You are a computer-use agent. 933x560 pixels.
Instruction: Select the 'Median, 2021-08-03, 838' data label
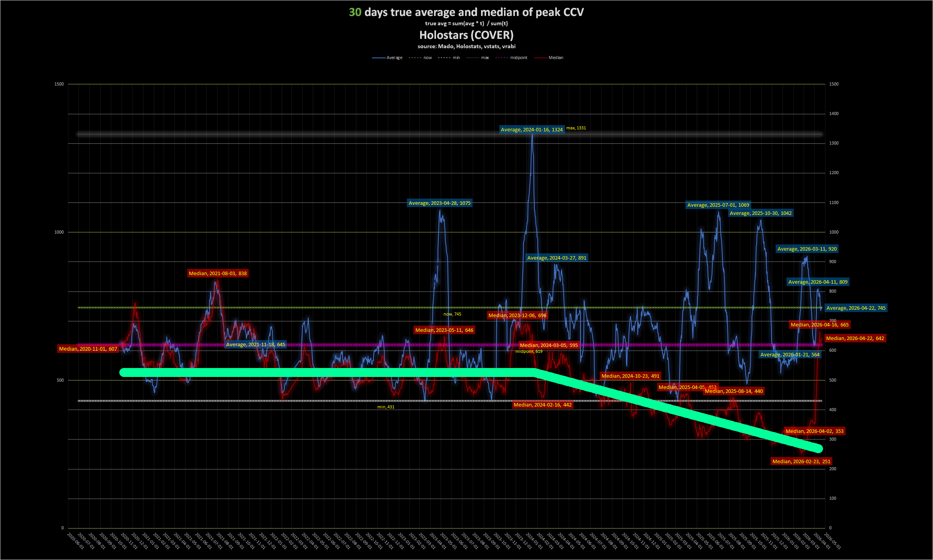[218, 273]
